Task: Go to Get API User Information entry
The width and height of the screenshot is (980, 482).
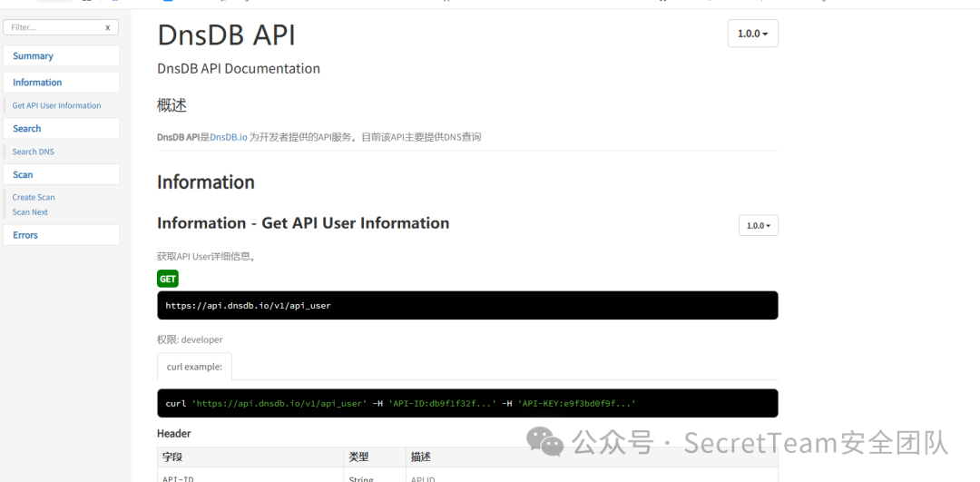Action: click(x=56, y=105)
